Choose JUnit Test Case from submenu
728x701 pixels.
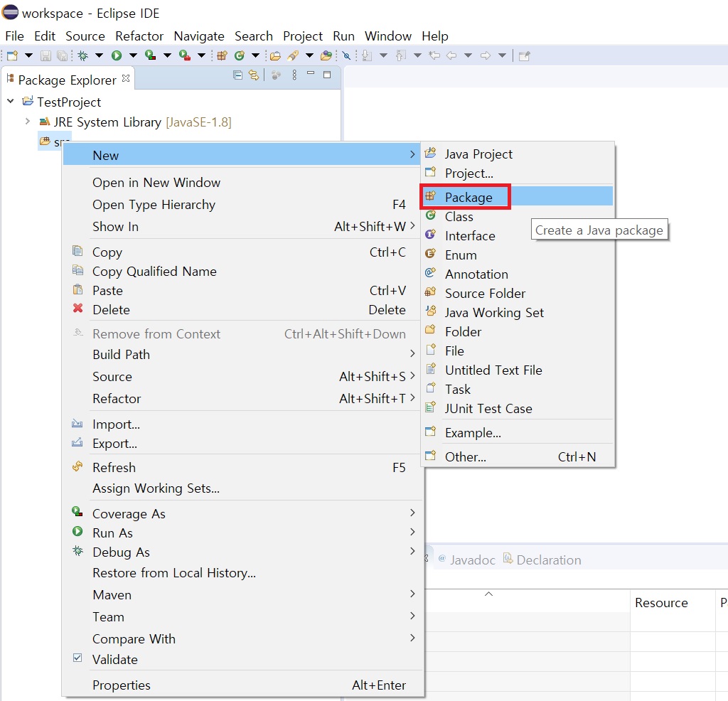coord(518,408)
